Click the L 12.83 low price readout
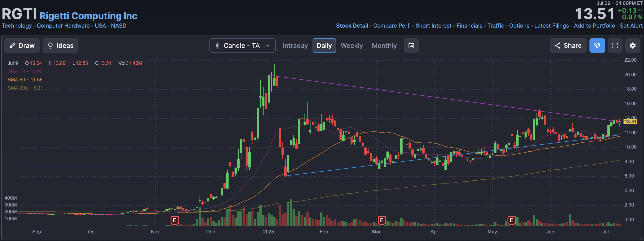 coord(80,63)
